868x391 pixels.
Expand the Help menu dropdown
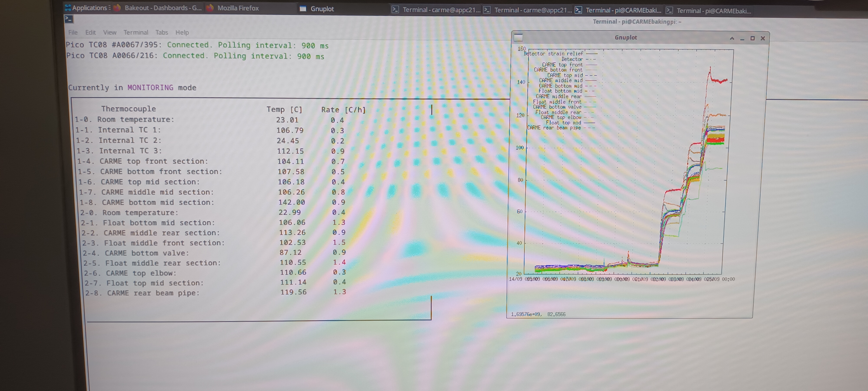coord(182,32)
